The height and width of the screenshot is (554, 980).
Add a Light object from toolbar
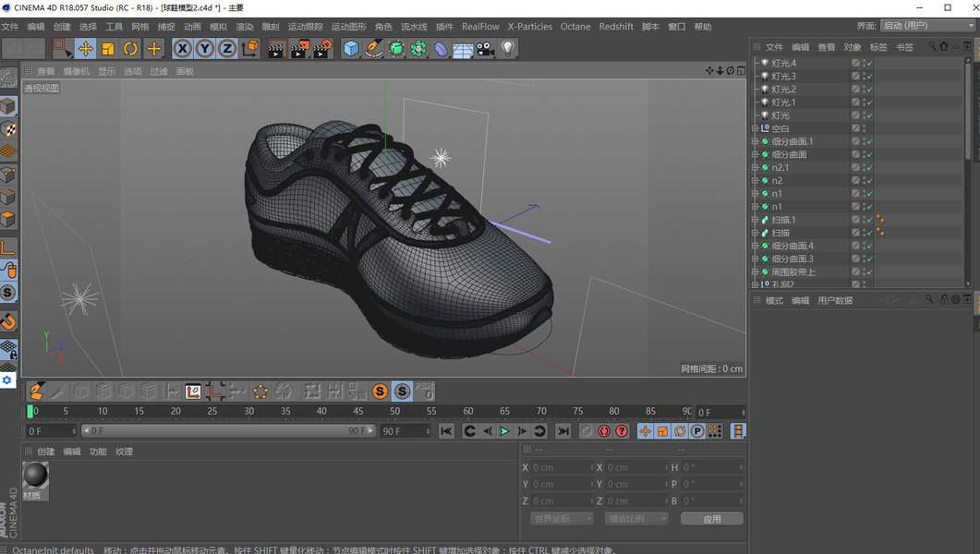pos(508,49)
